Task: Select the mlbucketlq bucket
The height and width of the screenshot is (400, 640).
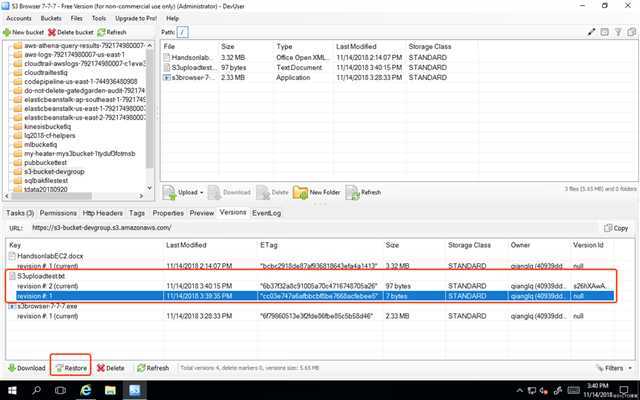Action: point(40,144)
